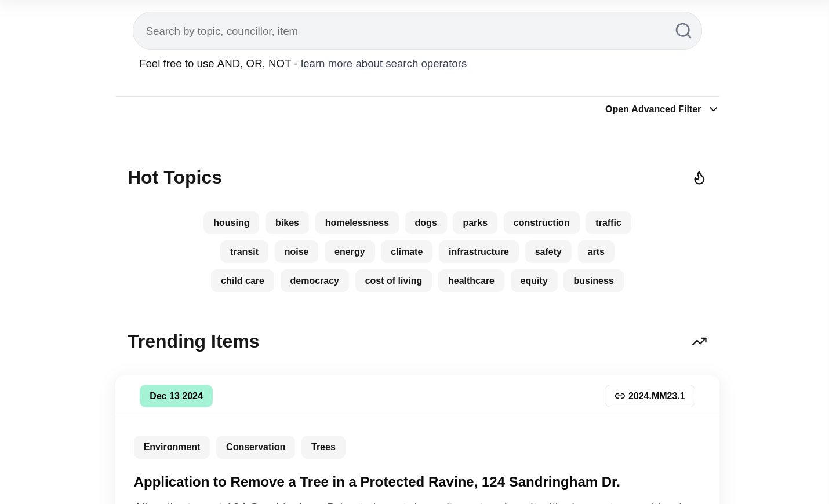
Task: Click the search magnifier icon
Action: coord(683,31)
